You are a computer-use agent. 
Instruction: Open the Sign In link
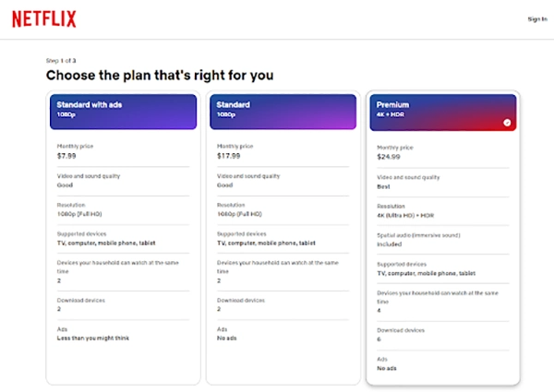(x=536, y=18)
